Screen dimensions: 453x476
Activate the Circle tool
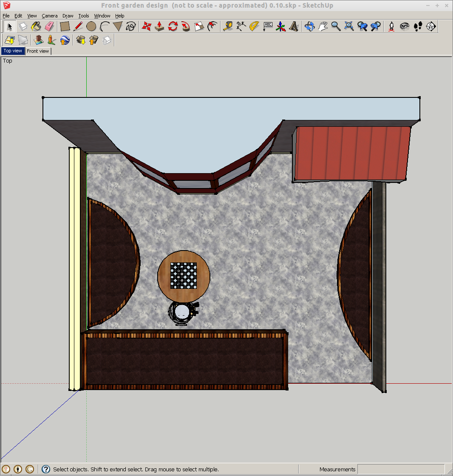click(x=91, y=26)
